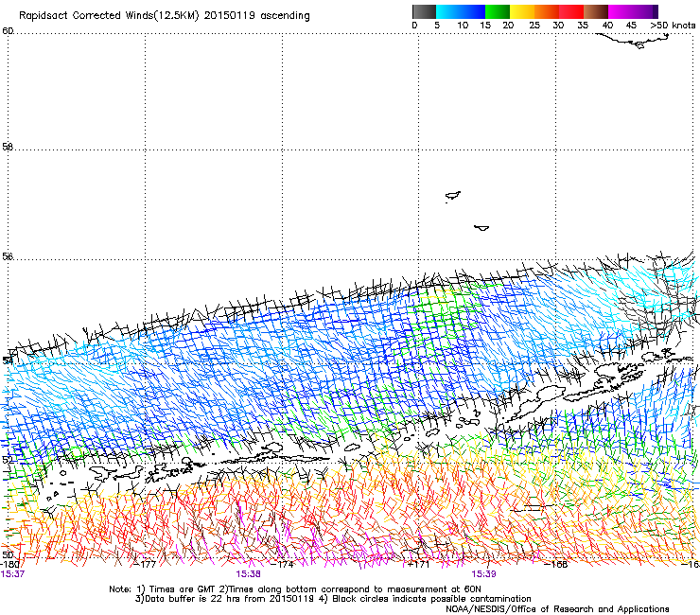Click the northern Pribilof island outline near 57N
Screen dimensions: 700x615
coord(453,196)
